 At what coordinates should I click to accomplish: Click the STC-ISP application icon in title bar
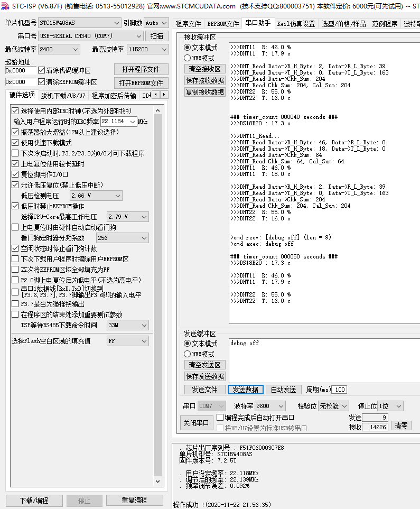point(5,6)
